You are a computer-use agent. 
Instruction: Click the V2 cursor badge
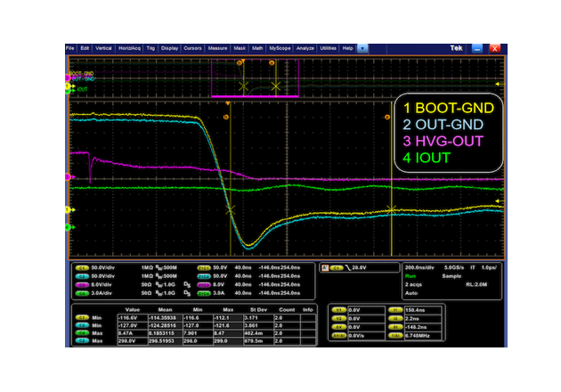(338, 319)
